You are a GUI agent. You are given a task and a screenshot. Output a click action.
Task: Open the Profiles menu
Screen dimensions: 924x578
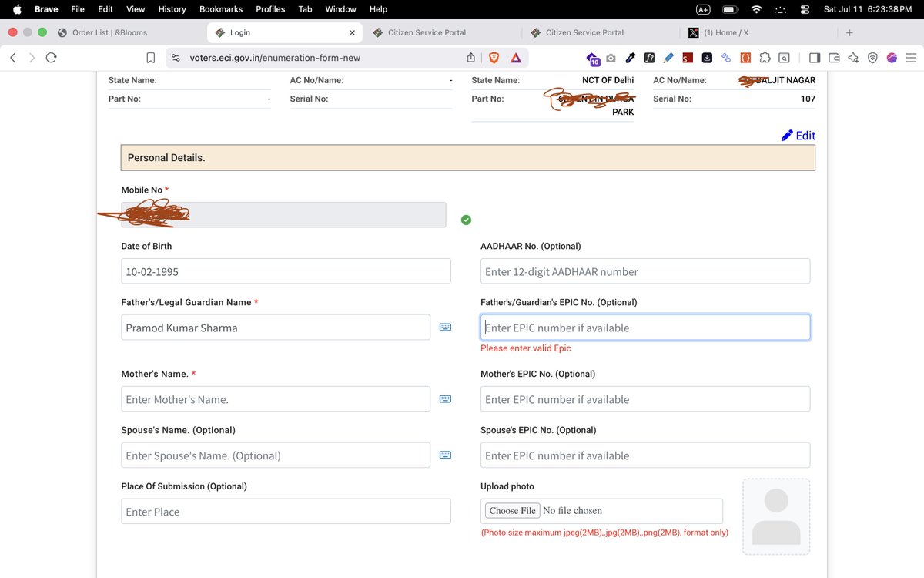(x=270, y=9)
